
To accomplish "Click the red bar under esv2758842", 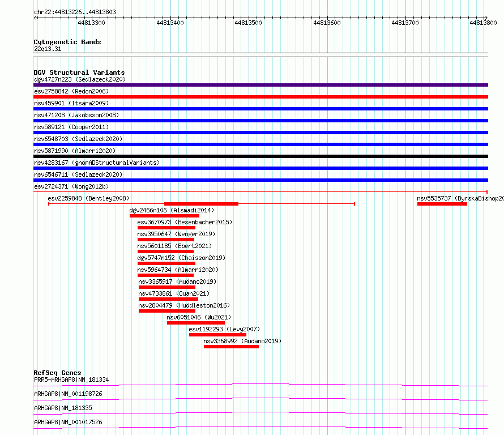I will [260, 97].
